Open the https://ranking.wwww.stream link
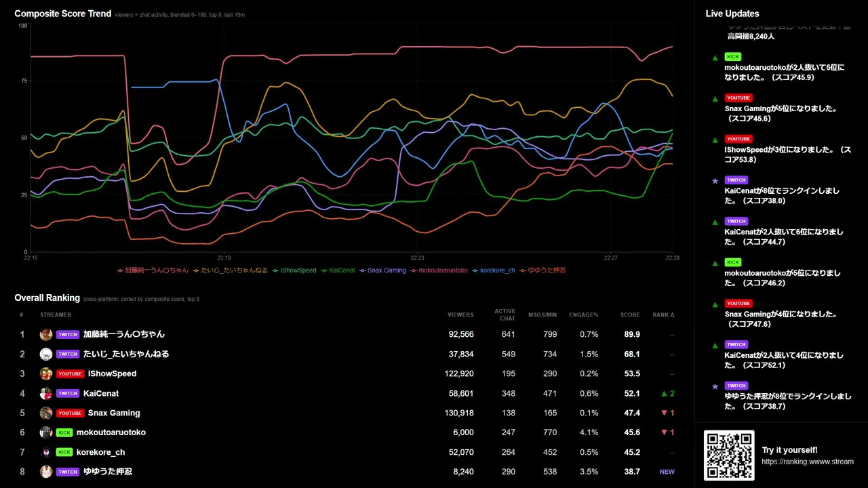This screenshot has height=488, width=868. (x=808, y=462)
